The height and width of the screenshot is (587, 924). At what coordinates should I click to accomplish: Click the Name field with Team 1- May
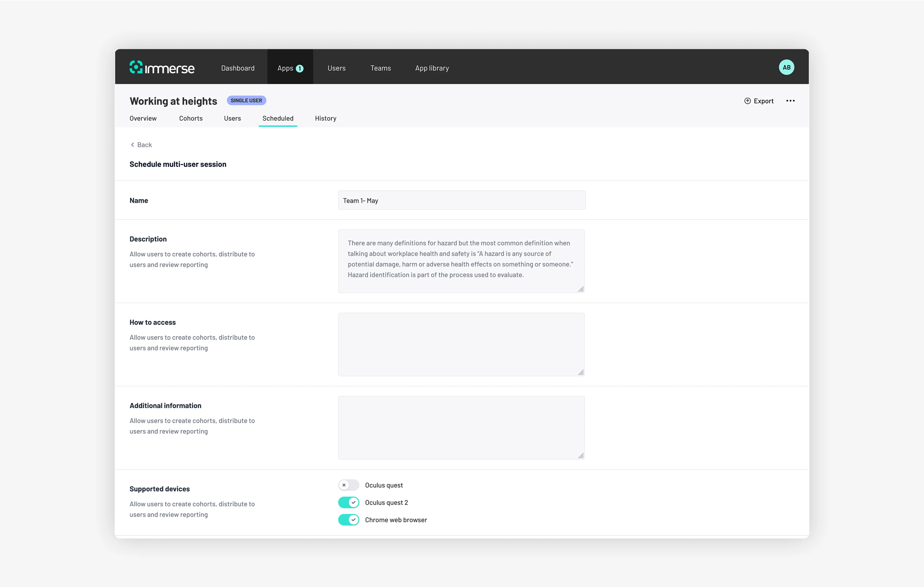[462, 200]
